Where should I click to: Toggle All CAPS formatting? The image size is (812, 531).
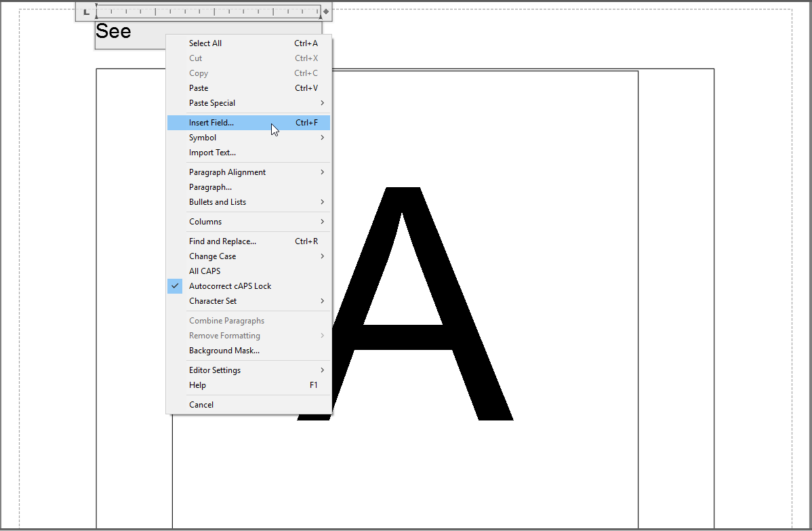click(x=204, y=271)
